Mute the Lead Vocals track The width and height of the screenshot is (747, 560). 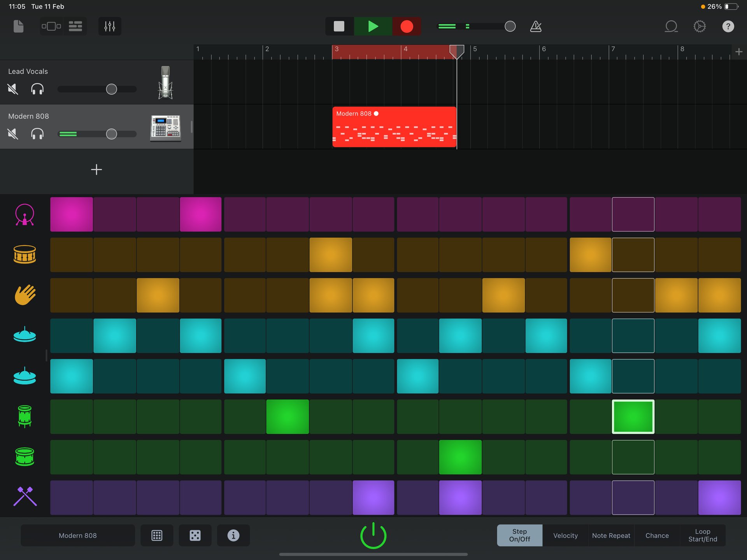pos(13,89)
